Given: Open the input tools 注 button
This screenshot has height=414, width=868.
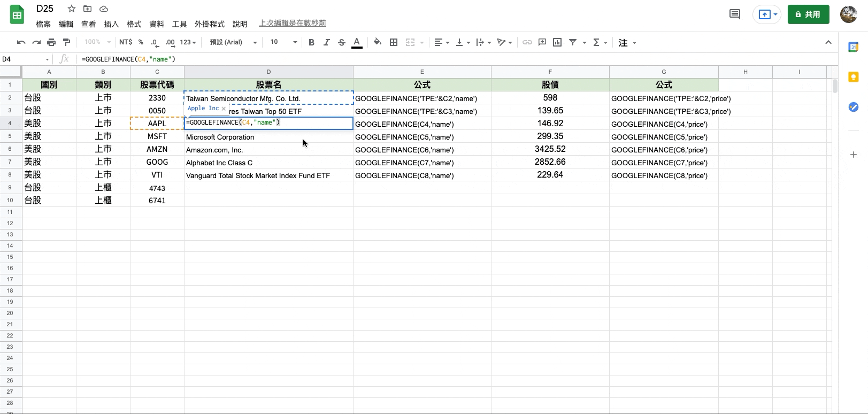Looking at the screenshot, I should [x=623, y=42].
